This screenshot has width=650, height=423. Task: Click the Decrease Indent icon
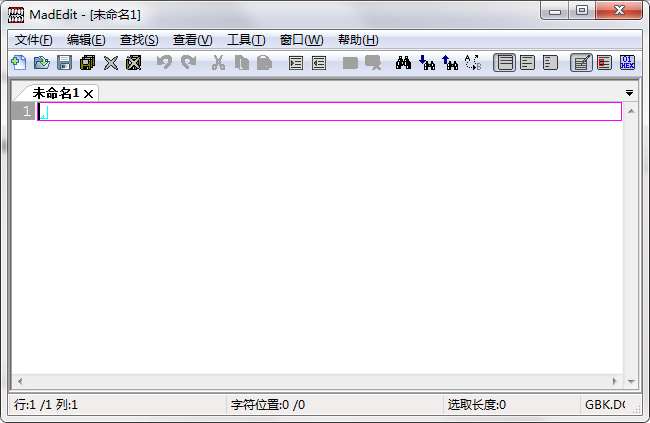[x=319, y=63]
